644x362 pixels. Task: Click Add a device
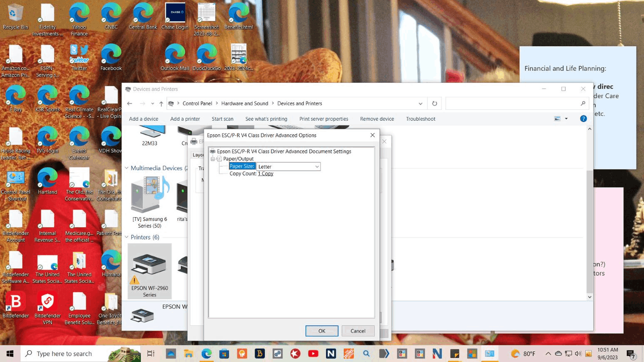pos(144,119)
